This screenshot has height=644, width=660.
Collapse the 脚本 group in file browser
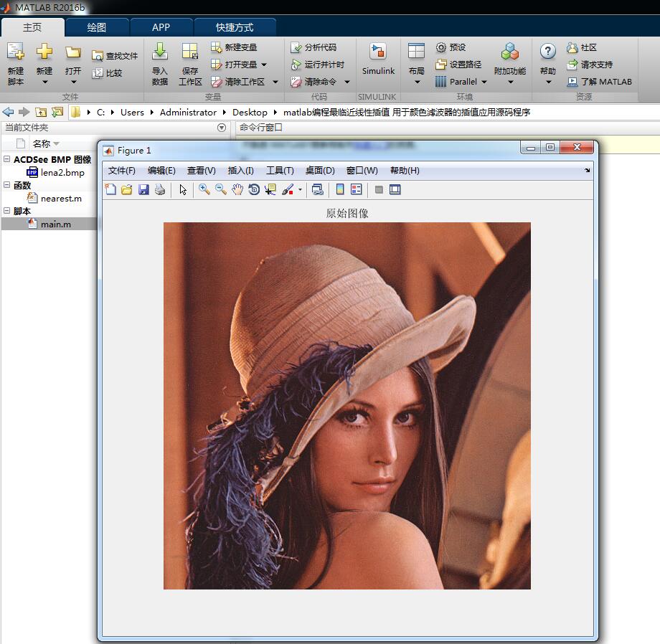point(6,210)
